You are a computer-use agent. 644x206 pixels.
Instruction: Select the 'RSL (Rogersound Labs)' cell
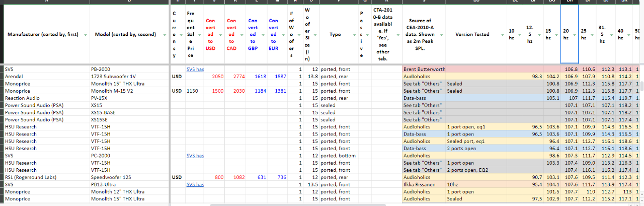point(46,177)
